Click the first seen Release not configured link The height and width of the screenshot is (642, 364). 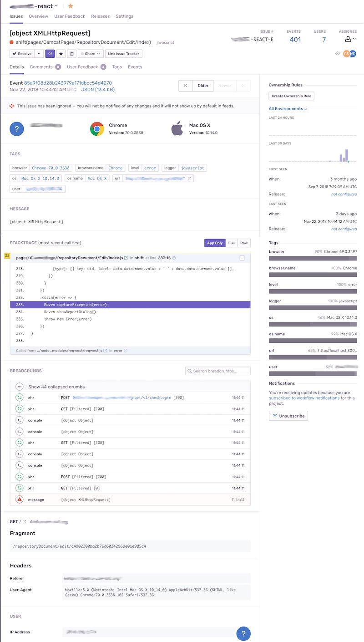(x=344, y=194)
